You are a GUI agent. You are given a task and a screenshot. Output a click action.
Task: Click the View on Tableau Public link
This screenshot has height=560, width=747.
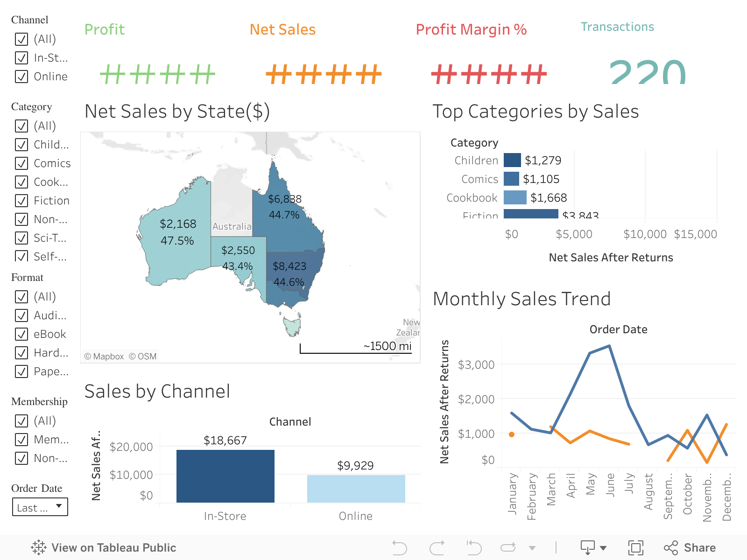113,547
